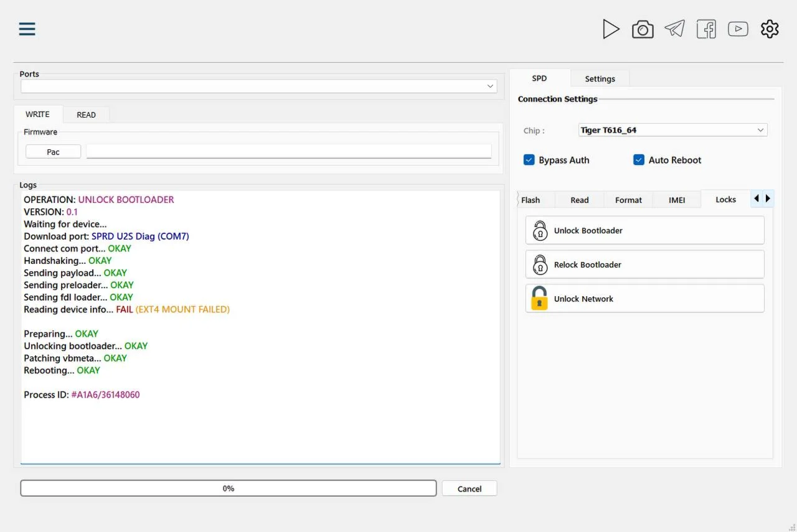Open the Chip selection dropdown
Image resolution: width=797 pixels, height=532 pixels.
tap(672, 130)
